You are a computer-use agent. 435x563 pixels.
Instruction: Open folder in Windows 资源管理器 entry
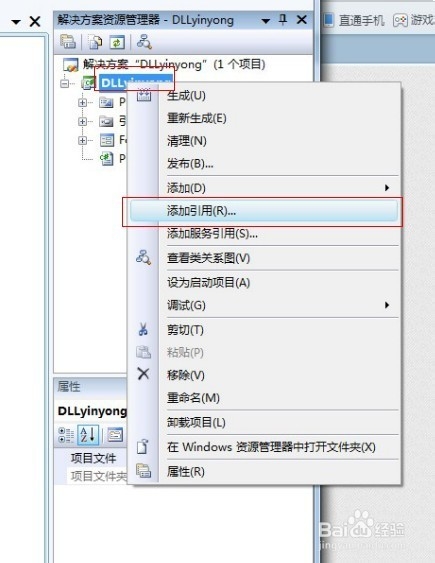[264, 447]
